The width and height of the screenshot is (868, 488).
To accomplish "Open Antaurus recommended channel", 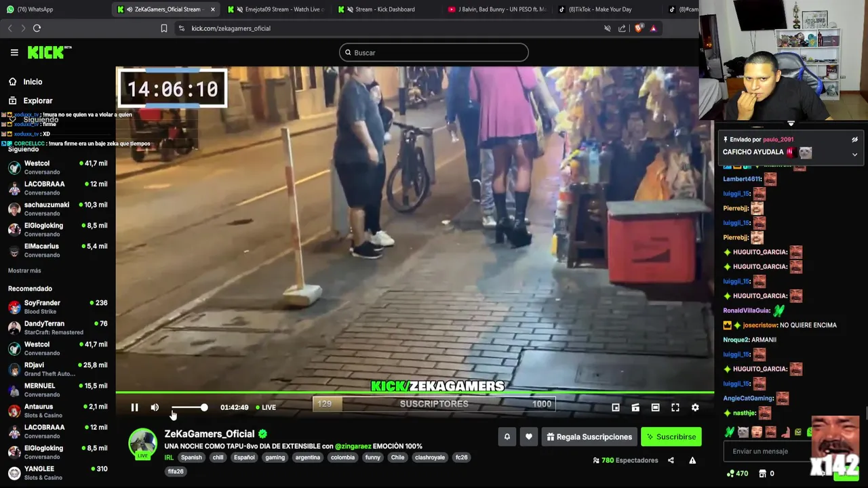I will pos(58,411).
